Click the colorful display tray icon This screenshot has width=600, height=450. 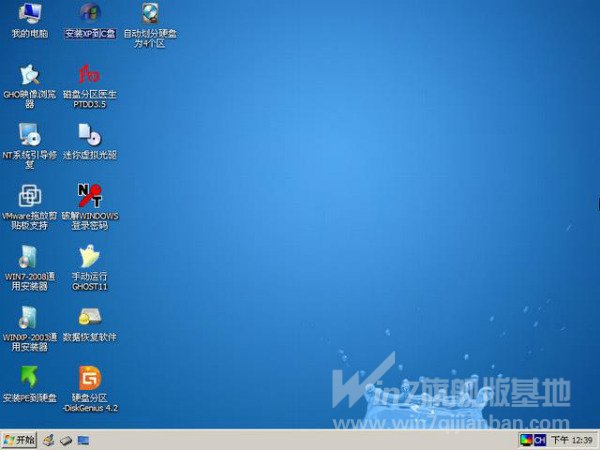526,440
